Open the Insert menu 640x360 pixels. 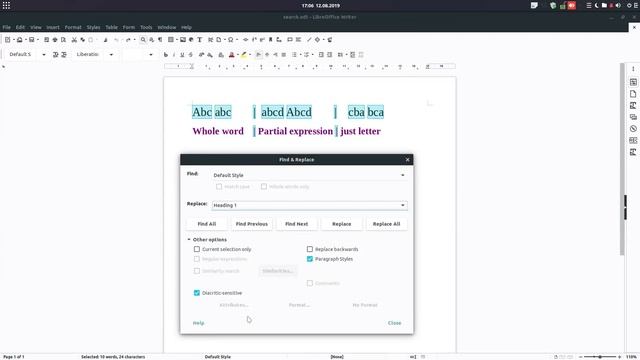coord(53,27)
